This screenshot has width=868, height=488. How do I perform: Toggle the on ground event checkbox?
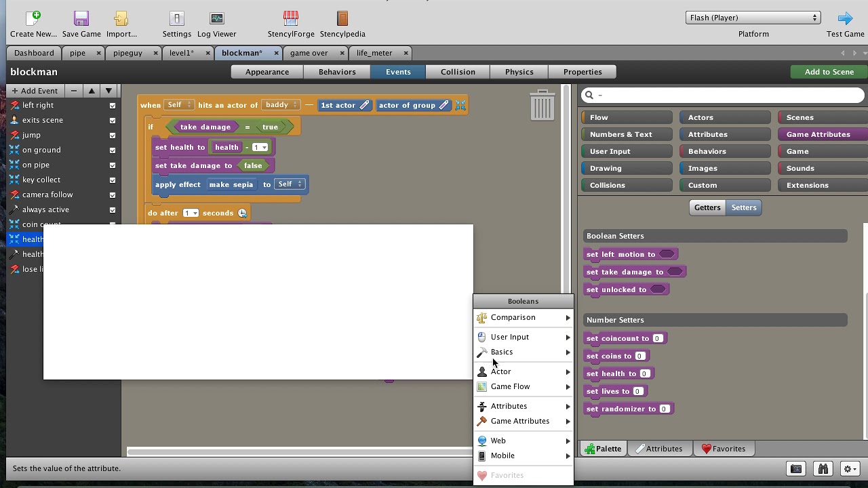tap(113, 150)
